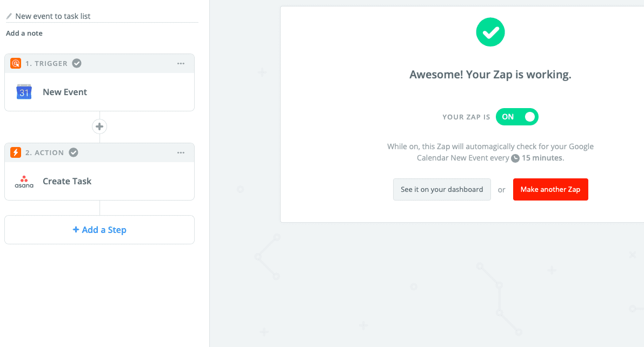This screenshot has width=644, height=347.
Task: Select the Google Calendar icon
Action: point(24,92)
